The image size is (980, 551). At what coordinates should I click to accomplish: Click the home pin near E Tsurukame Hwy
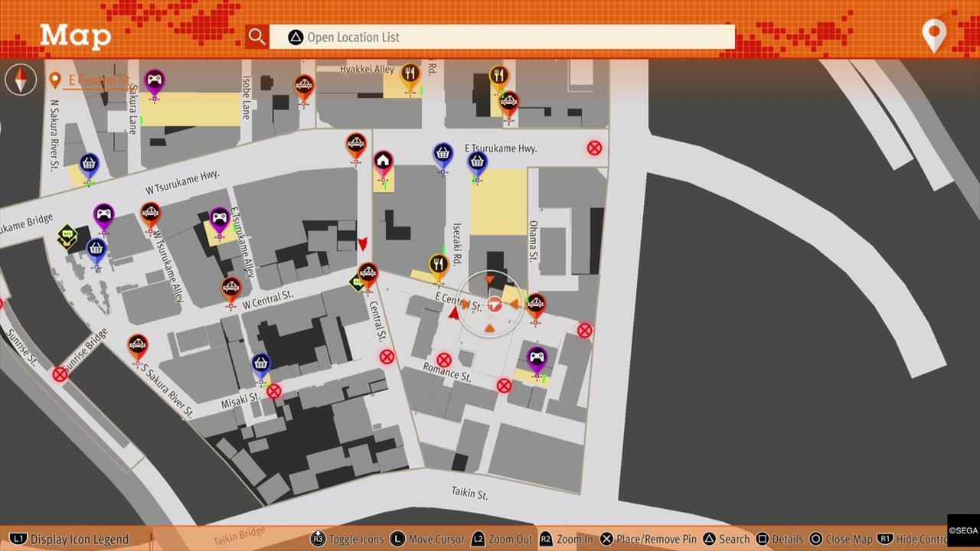(383, 161)
